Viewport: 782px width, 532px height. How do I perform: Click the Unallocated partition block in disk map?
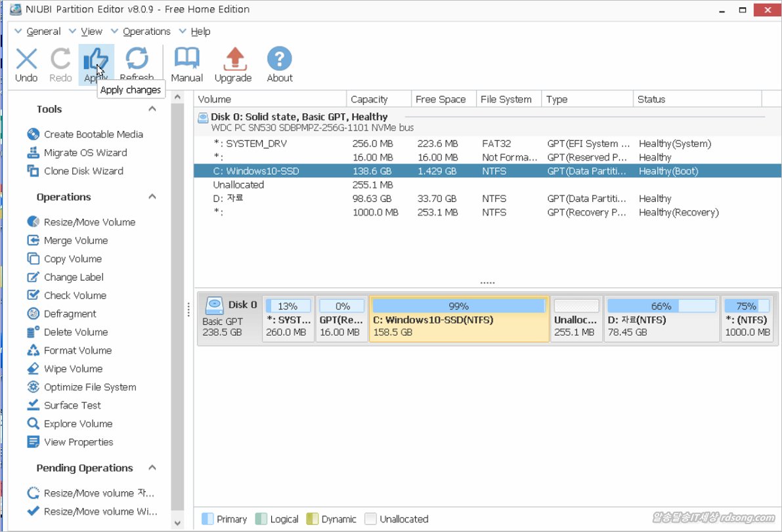[576, 319]
